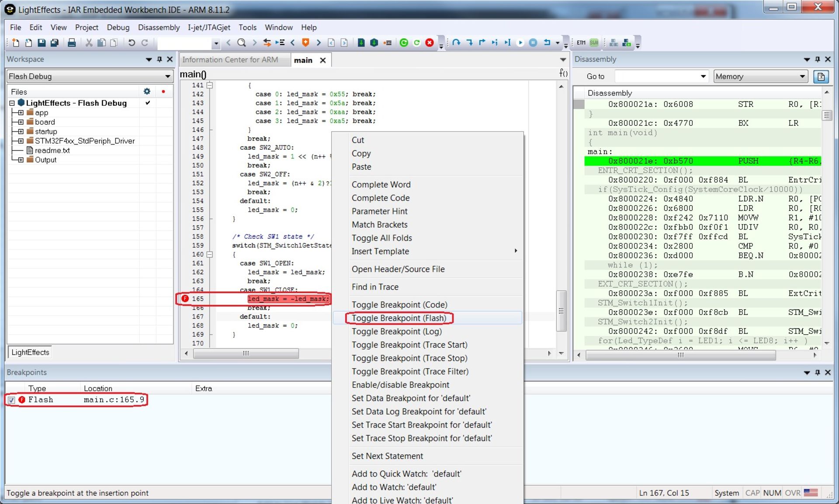Click the Print icon in toolbar
The width and height of the screenshot is (839, 504).
(x=72, y=42)
